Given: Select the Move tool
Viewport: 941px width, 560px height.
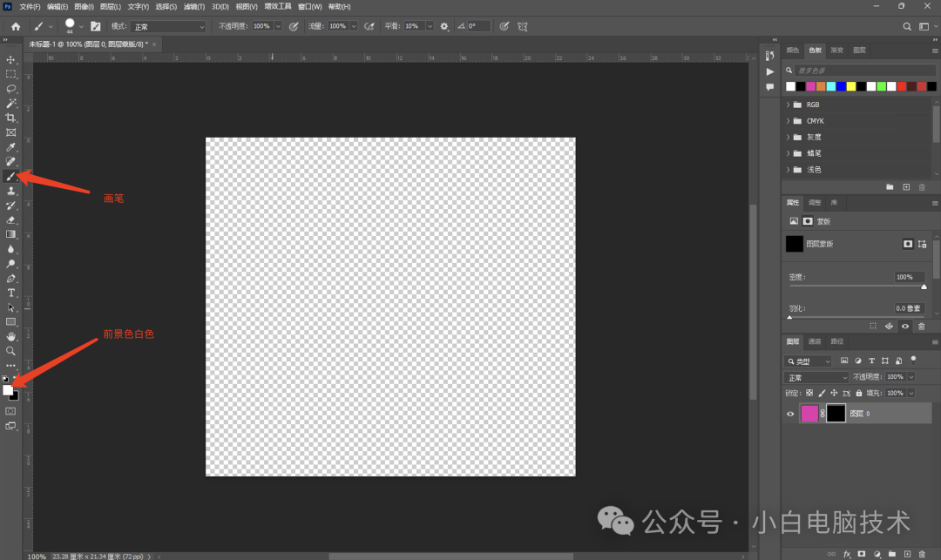Looking at the screenshot, I should (10, 59).
